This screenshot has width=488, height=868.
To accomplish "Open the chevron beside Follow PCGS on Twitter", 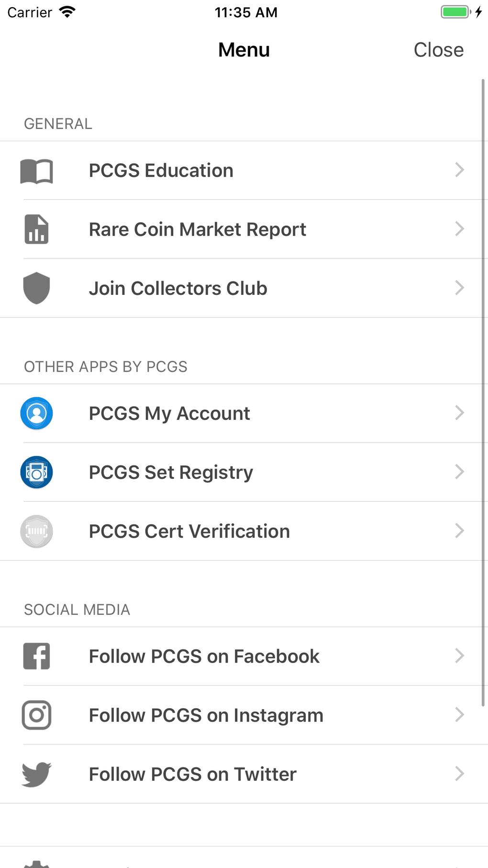I will [459, 774].
